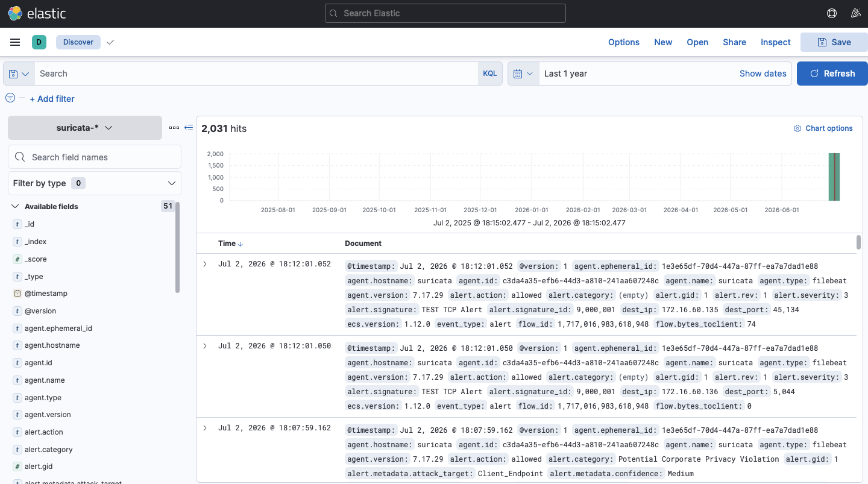This screenshot has height=484, width=868.
Task: Click Show dates link
Action: 763,74
